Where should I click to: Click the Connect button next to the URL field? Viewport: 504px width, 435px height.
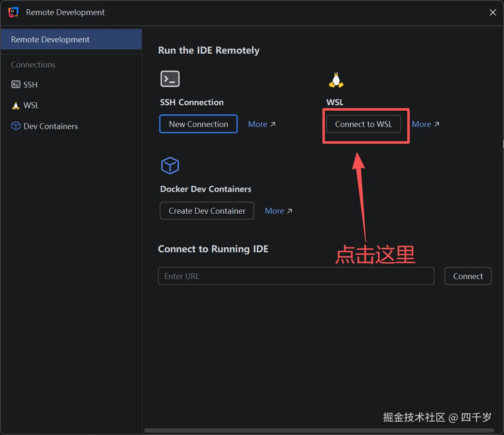point(468,276)
